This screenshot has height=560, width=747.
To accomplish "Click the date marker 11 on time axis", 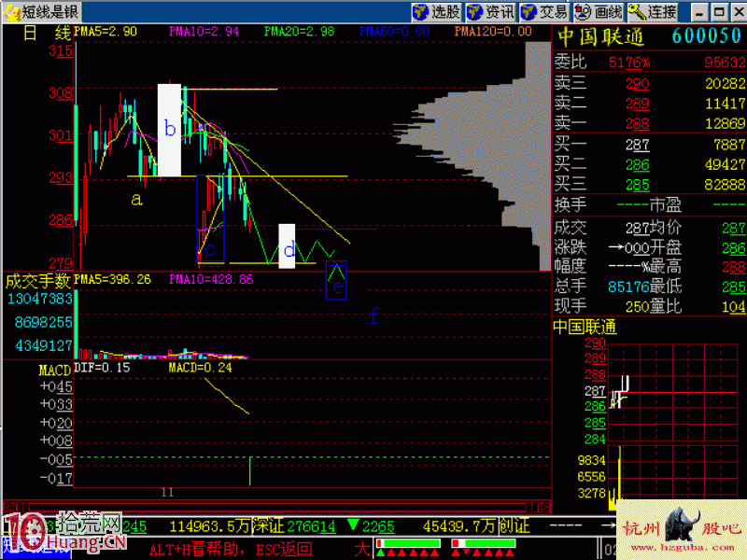I will pos(167,493).
